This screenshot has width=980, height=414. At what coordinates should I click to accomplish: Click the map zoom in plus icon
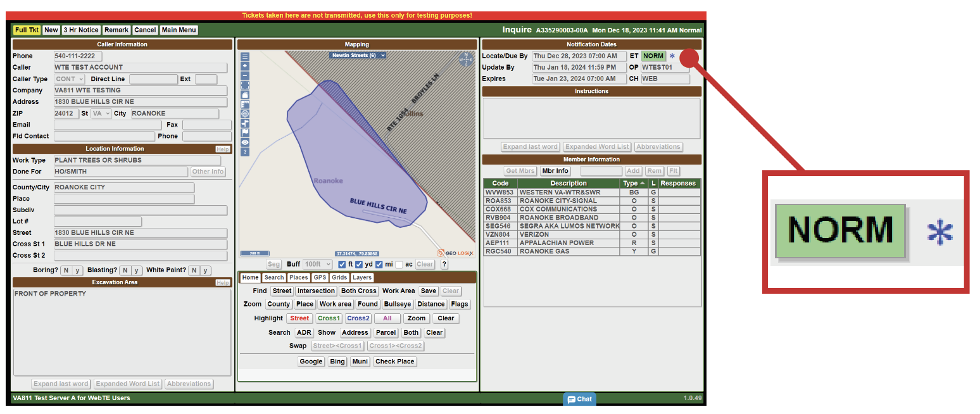point(245,66)
